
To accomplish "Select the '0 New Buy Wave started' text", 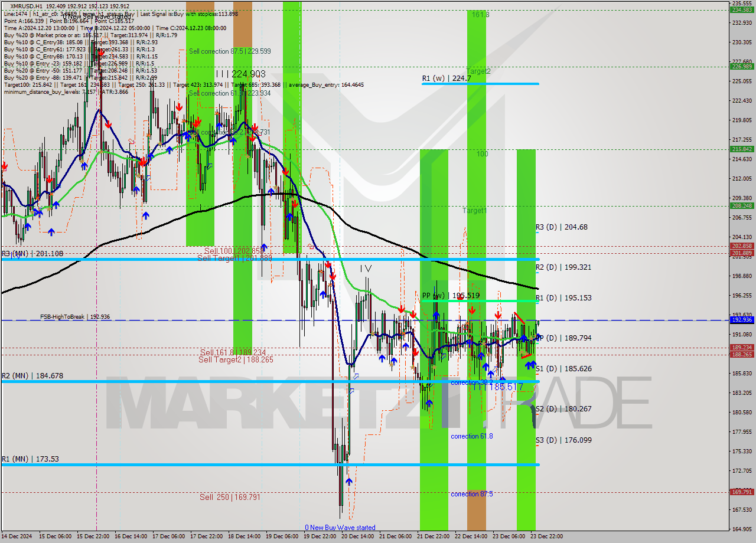I will pyautogui.click(x=340, y=528).
